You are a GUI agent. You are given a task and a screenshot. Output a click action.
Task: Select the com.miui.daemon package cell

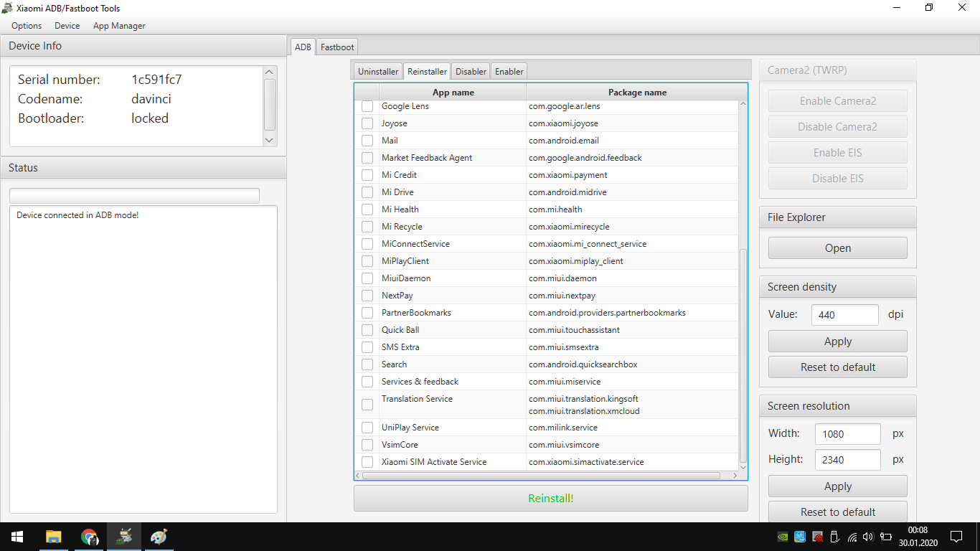click(632, 278)
